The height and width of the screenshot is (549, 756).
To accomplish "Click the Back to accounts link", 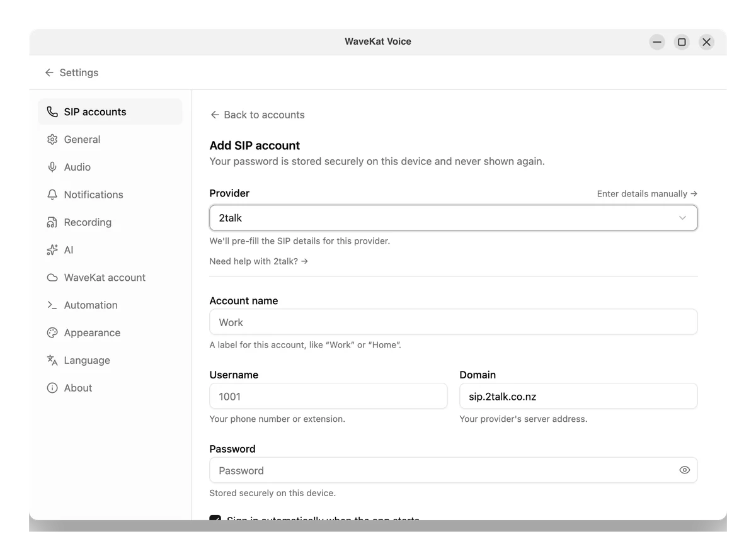I will pos(257,115).
